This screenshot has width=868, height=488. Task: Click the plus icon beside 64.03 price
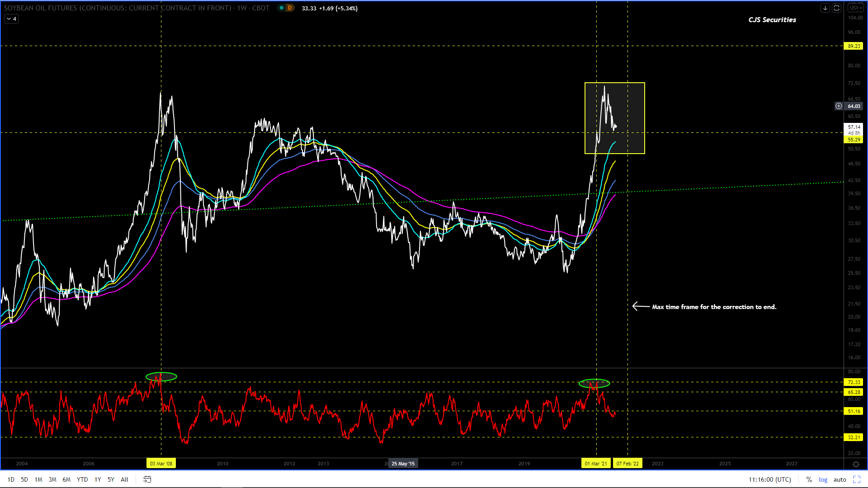(839, 106)
